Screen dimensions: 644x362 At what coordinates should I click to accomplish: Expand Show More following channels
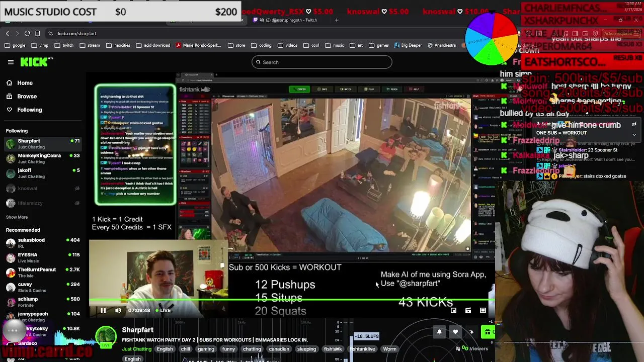click(17, 217)
